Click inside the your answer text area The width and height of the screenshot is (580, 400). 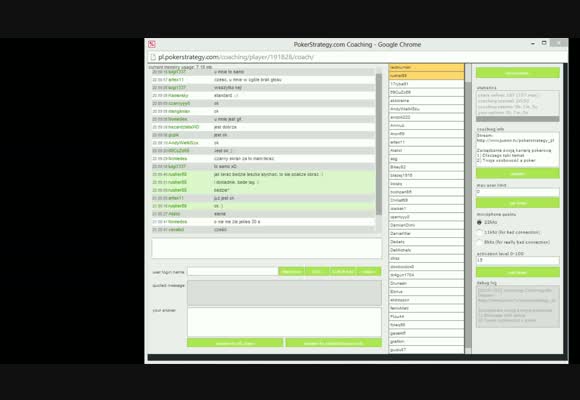point(284,322)
